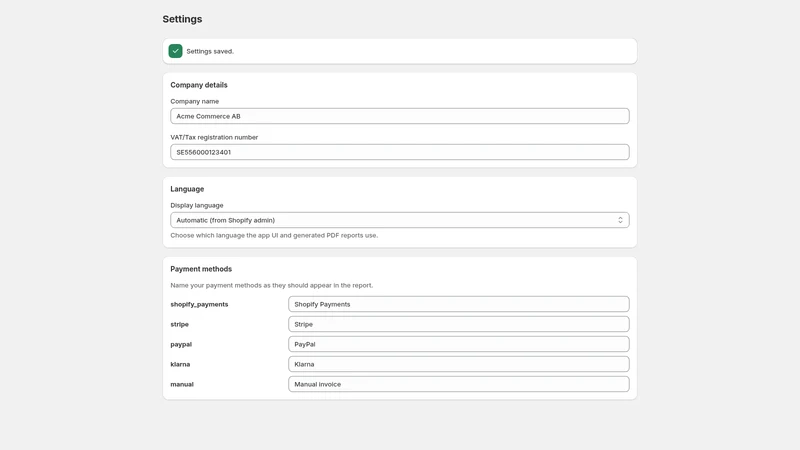Click the VAT/Tax registration number field
Image resolution: width=800 pixels, height=450 pixels.
399,152
